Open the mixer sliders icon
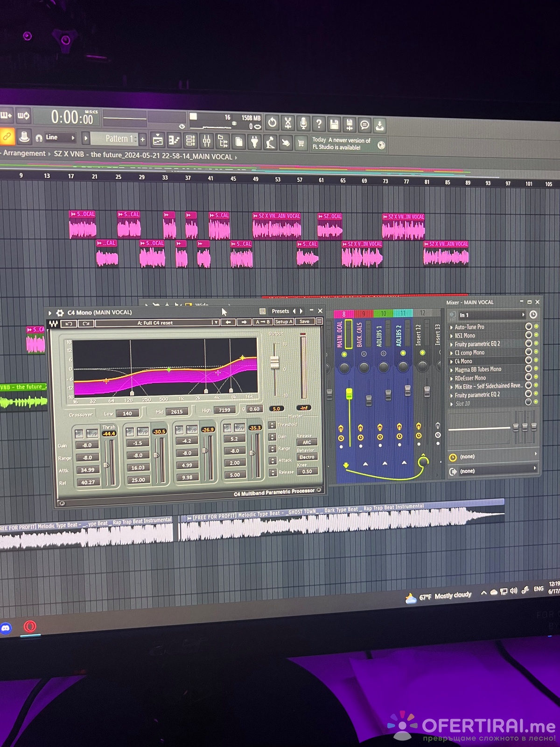Screen dimensions: 560x747 coord(206,141)
